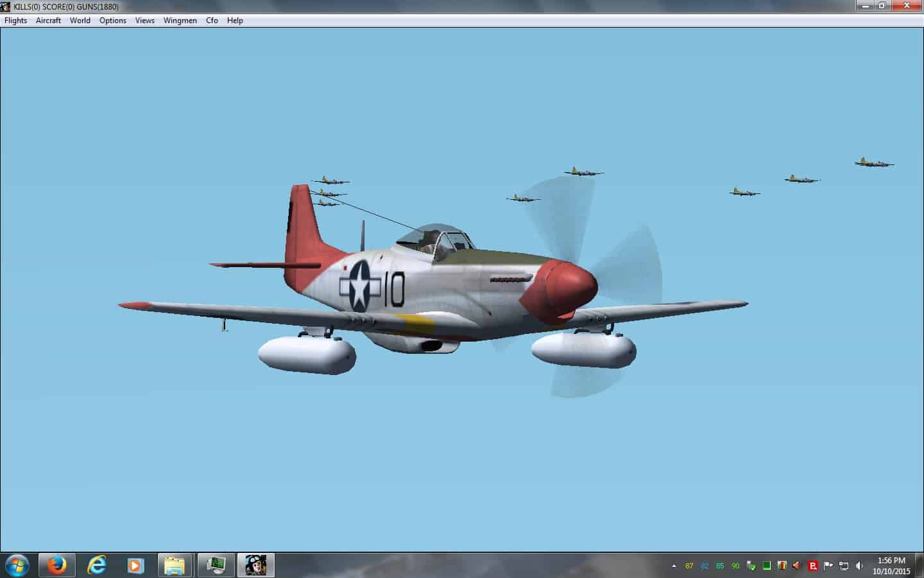Select the Cfo menu item
Image resolution: width=924 pixels, height=578 pixels.
coord(212,21)
